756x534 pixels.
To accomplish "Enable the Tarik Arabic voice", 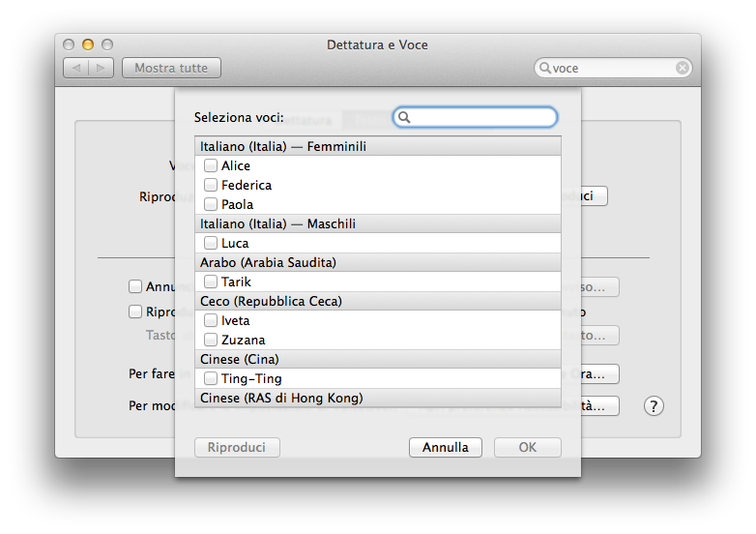I will (x=211, y=282).
